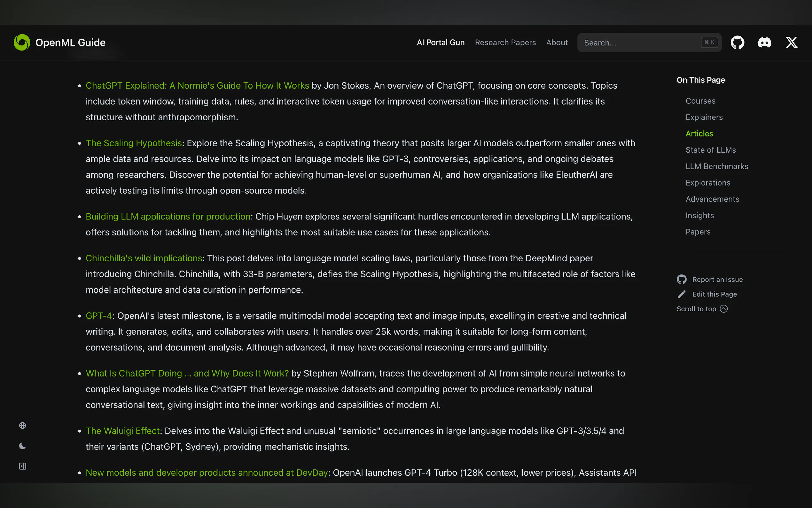Open The Scaling Hypothesis article link
The height and width of the screenshot is (508, 812).
tap(134, 143)
